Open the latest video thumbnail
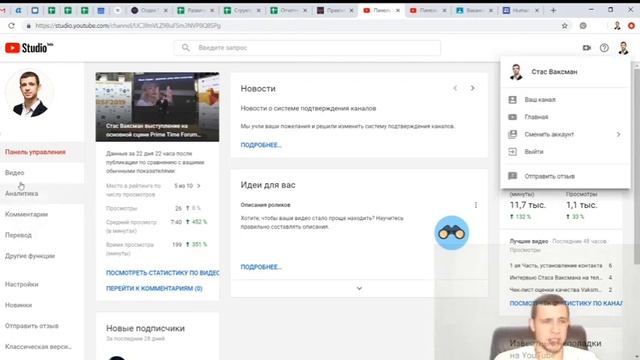640x360 pixels. coord(157,107)
